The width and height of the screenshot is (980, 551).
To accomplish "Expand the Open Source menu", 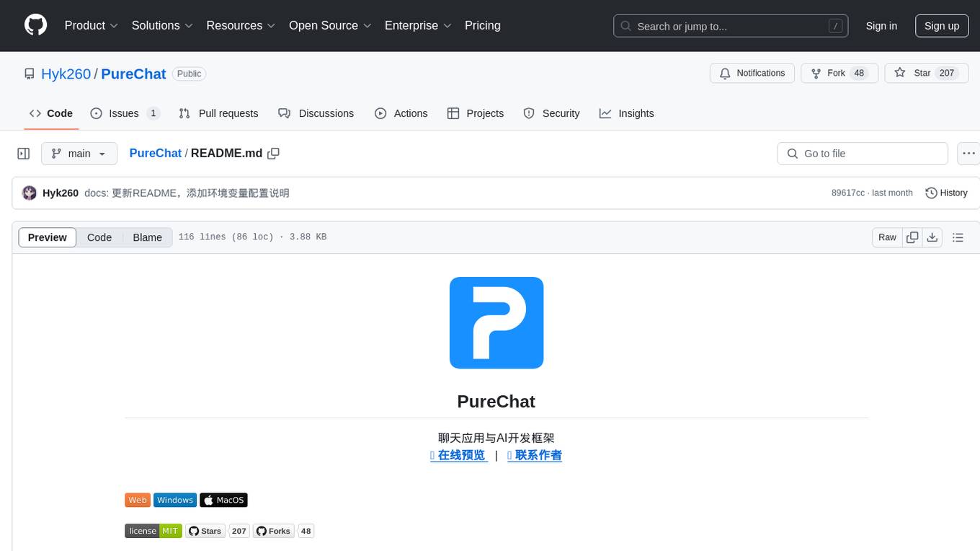I will coord(330,25).
